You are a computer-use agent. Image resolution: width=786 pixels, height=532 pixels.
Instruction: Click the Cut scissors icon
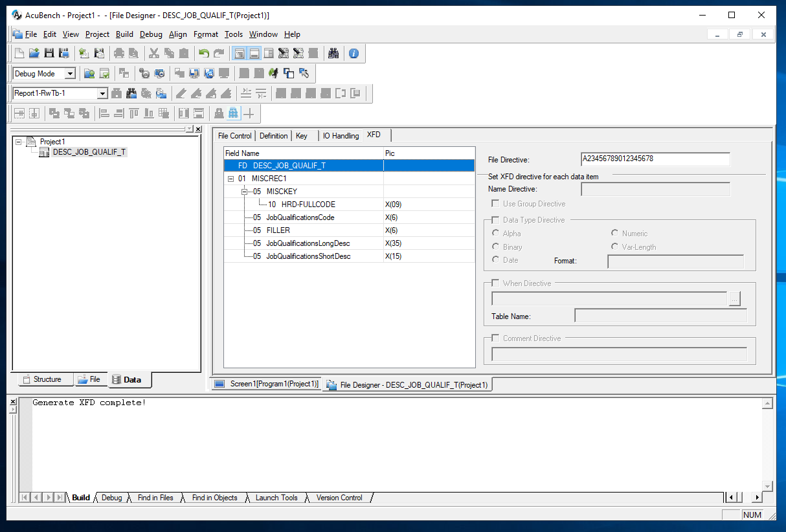click(154, 54)
